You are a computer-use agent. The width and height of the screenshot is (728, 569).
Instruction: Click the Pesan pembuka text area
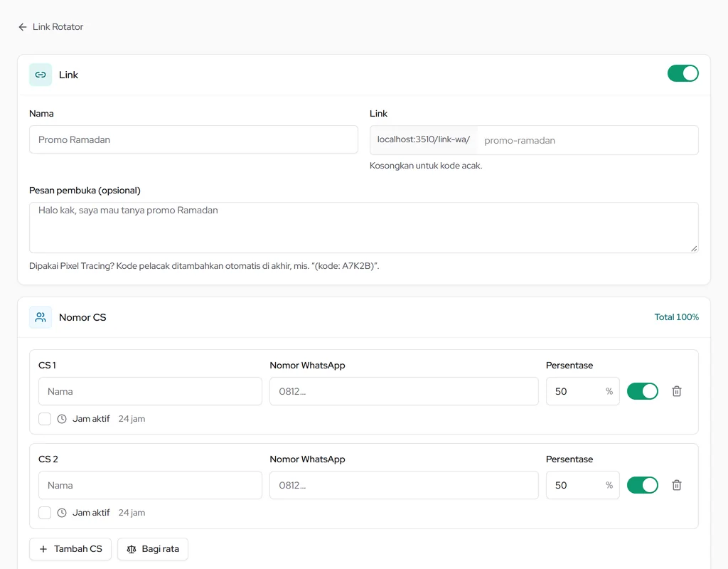tap(363, 228)
